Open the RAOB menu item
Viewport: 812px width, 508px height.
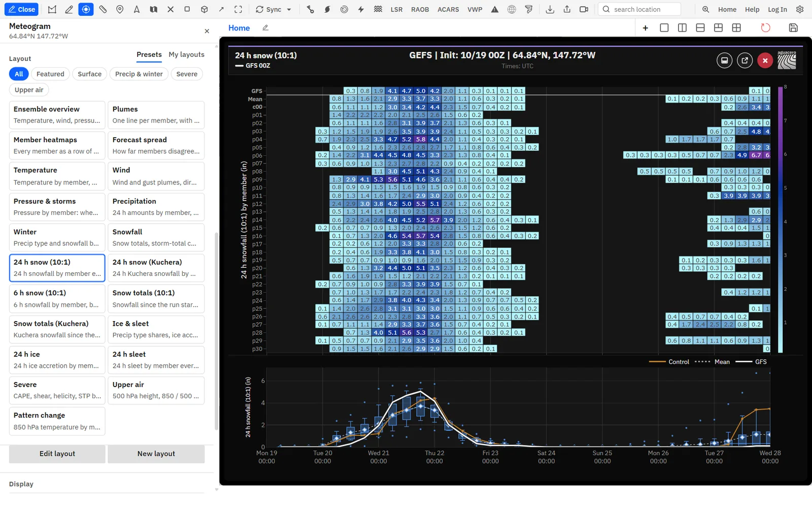click(x=420, y=9)
